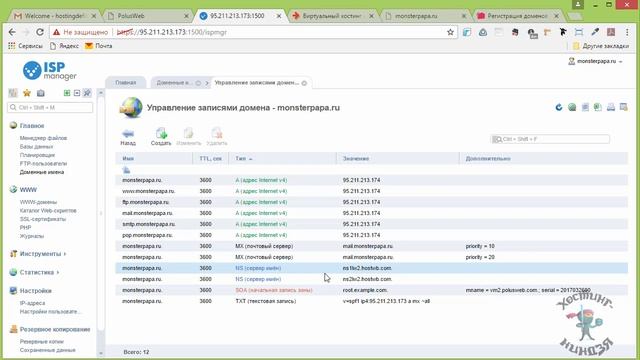This screenshot has width=640, height=360.
Task: Open Планировщик in the sidebar
Action: pos(37,155)
